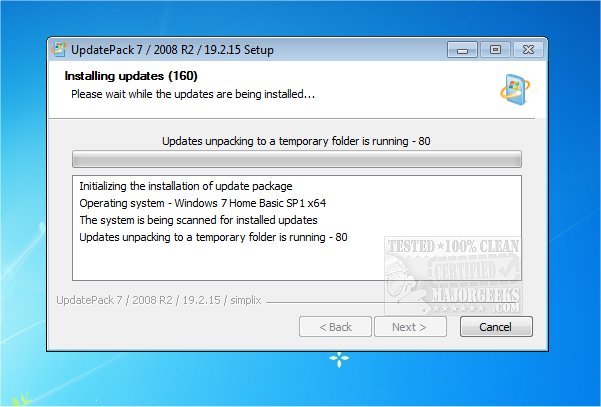The height and width of the screenshot is (407, 601).
Task: Click the 'Installing updates (160)' heading
Action: pos(131,76)
